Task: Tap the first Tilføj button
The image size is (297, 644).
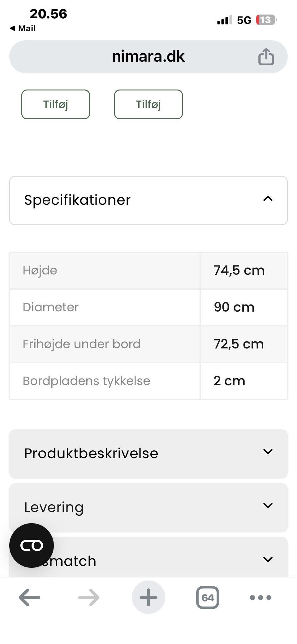Action: pos(56,104)
